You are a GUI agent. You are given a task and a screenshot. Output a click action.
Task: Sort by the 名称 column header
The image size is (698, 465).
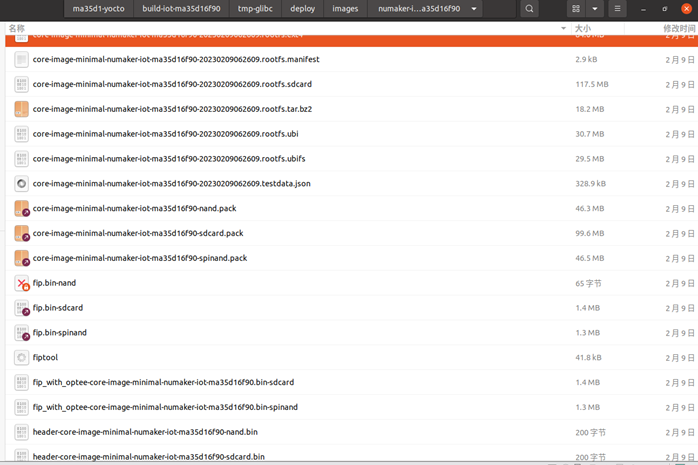tap(17, 29)
